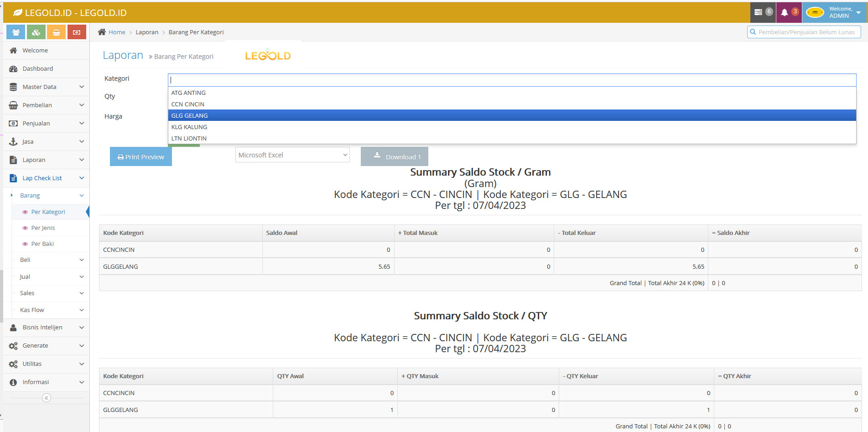The width and height of the screenshot is (868, 432).
Task: Open the Dashboard sidebar item
Action: tap(38, 68)
